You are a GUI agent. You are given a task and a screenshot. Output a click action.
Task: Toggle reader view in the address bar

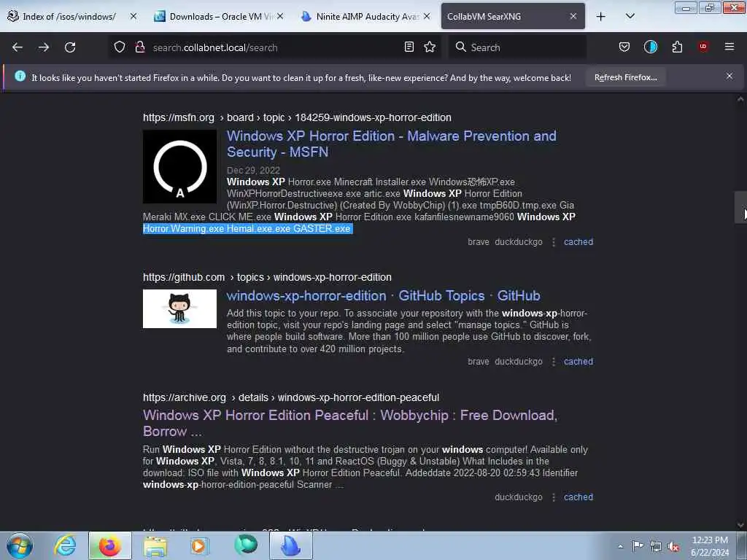(x=409, y=47)
